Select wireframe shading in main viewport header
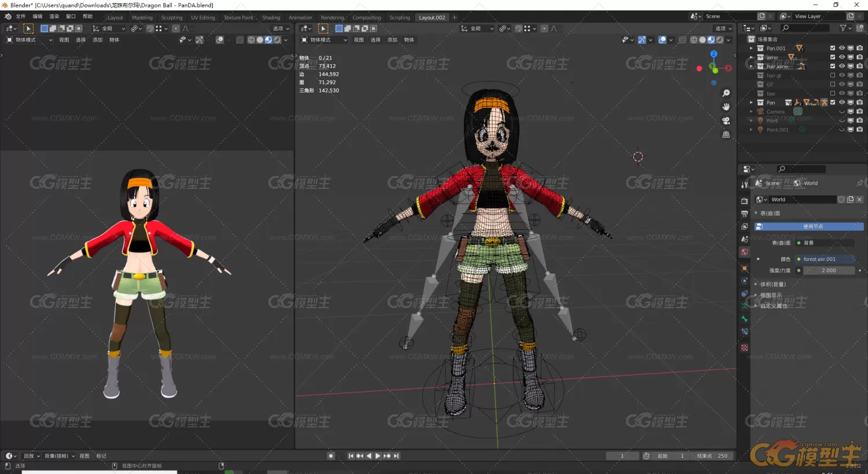Image resolution: width=868 pixels, height=474 pixels. tap(693, 40)
